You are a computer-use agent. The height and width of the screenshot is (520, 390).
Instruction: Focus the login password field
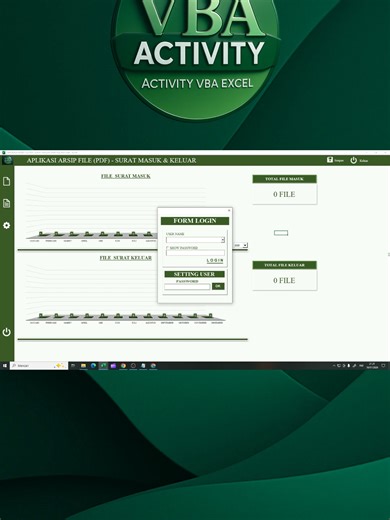[195, 253]
